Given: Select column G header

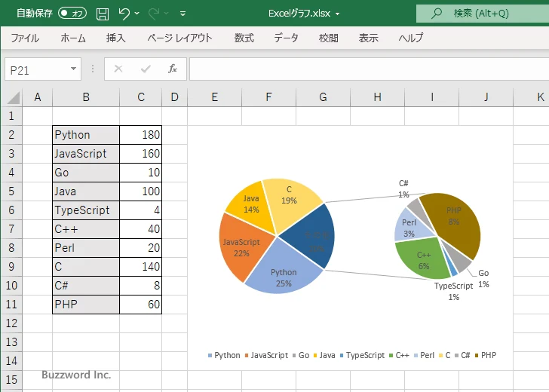Looking at the screenshot, I should click(323, 97).
